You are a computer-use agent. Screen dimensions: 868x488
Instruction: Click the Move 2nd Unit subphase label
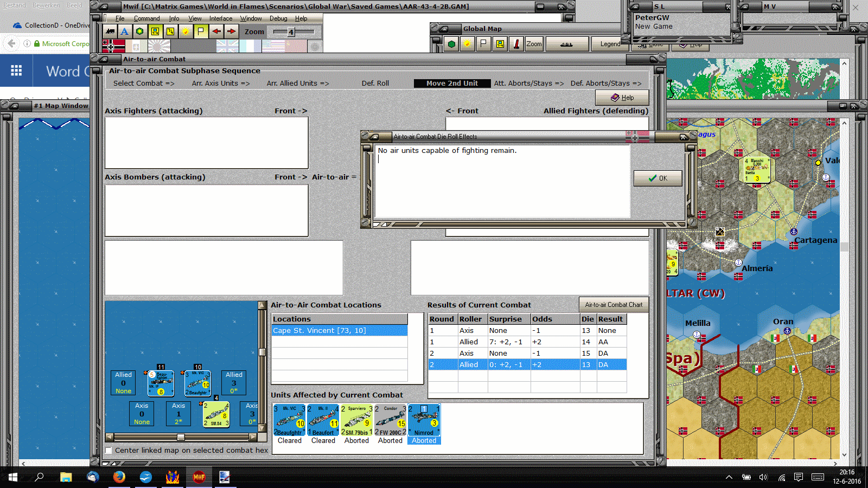click(452, 83)
